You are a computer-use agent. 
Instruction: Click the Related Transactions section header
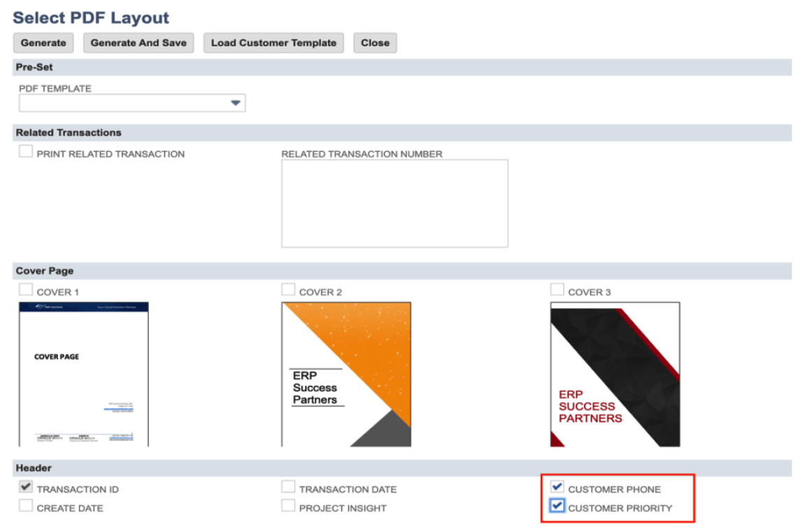pyautogui.click(x=402, y=133)
